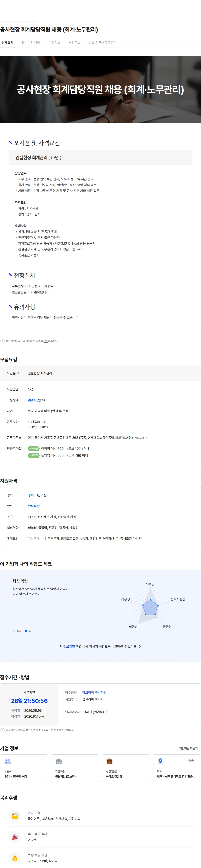The image size is (201, 868).
Task: Open the 로그인 link in 적합도 체크
Action: point(70,646)
